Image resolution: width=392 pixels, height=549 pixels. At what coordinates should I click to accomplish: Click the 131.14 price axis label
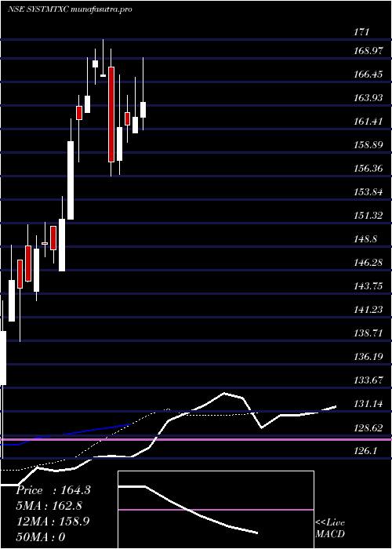(368, 404)
